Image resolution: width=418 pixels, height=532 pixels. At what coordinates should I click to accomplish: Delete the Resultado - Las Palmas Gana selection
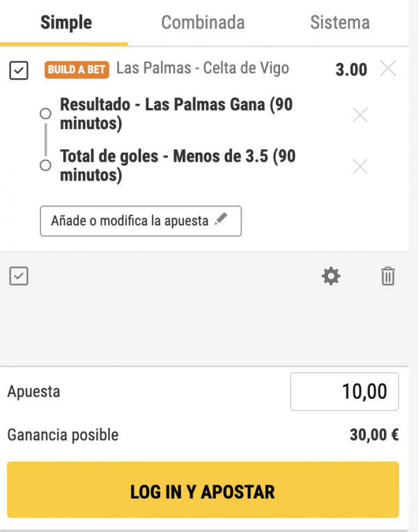360,115
